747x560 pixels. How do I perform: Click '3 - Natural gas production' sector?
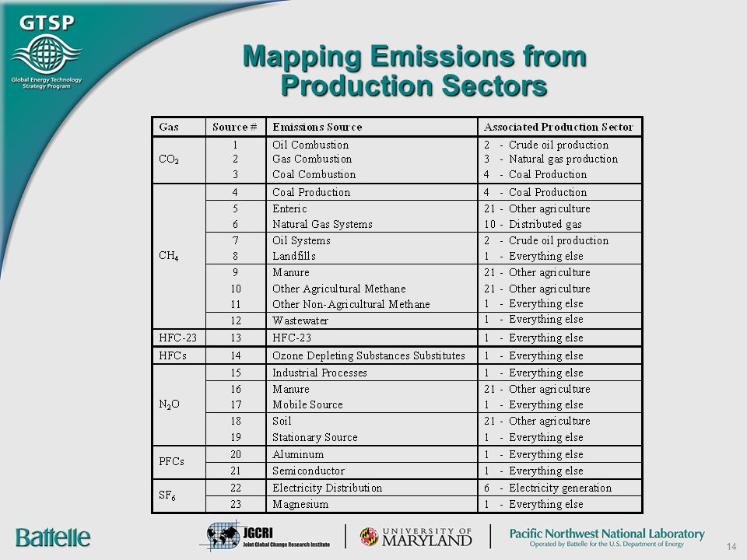[551, 159]
